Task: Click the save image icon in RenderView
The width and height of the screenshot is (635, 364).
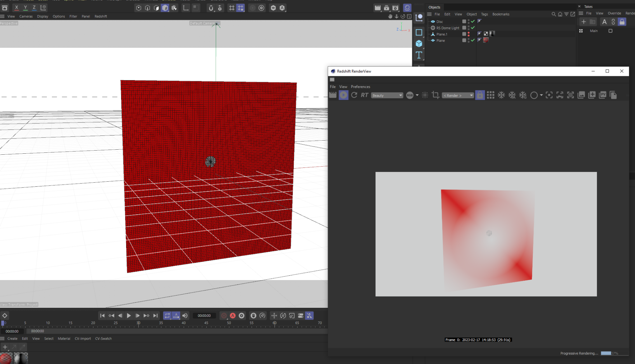Action: [x=581, y=95]
